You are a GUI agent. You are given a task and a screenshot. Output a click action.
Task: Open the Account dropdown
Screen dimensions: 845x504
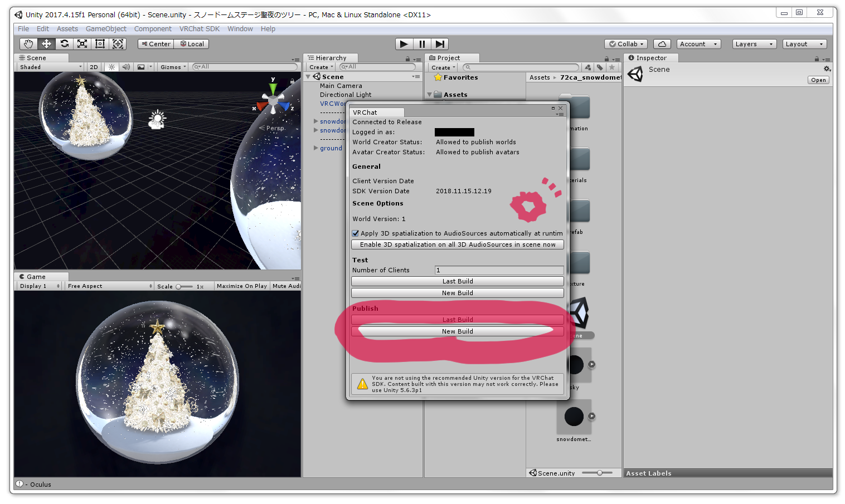tap(699, 44)
